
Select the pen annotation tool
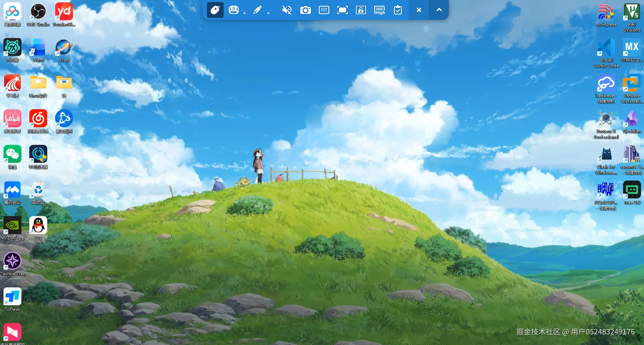click(x=257, y=10)
